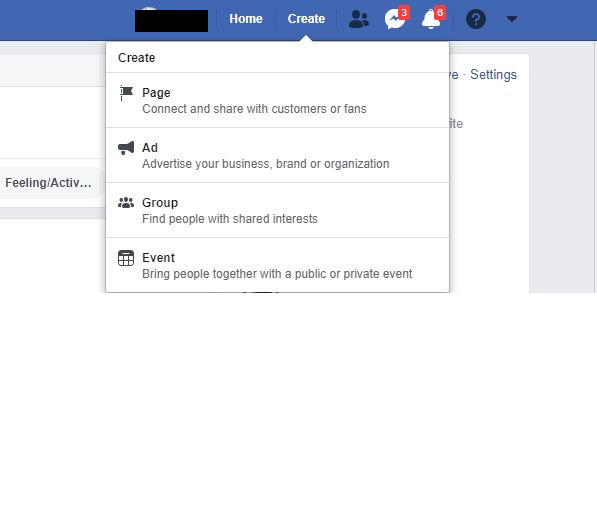Open the Friend Requests icon
The width and height of the screenshot is (597, 530).
click(359, 19)
